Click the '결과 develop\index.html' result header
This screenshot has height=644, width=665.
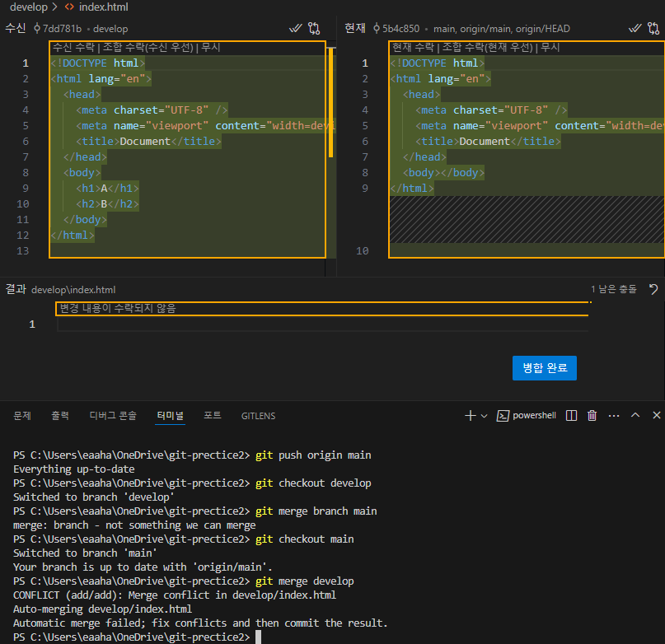[60, 290]
